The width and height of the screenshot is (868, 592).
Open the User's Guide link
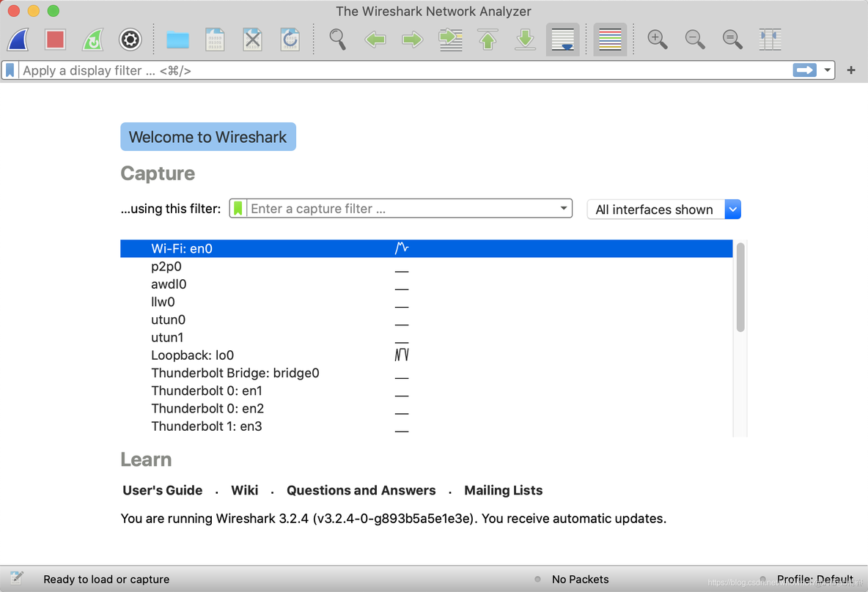point(163,490)
